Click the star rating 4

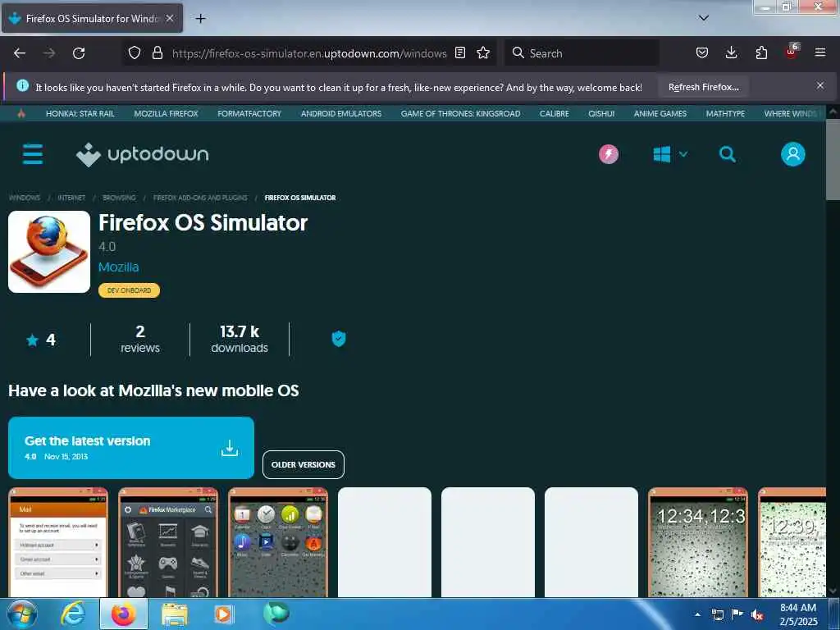(x=41, y=340)
